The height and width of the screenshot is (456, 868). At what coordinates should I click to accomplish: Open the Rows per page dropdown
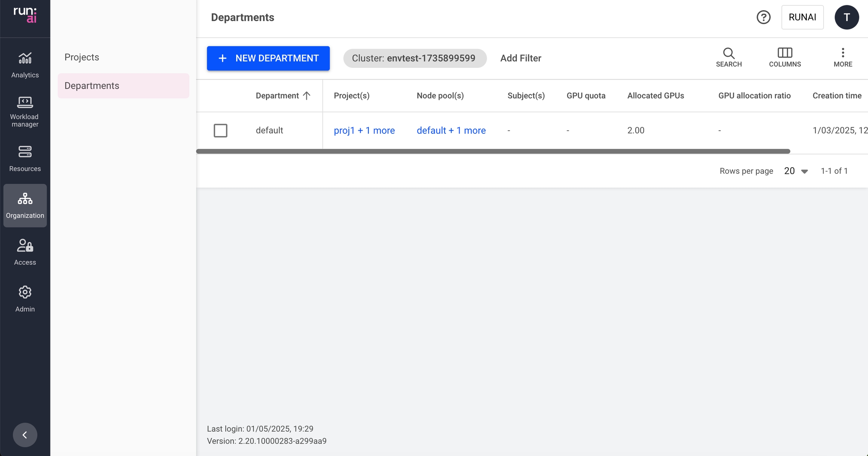click(796, 171)
